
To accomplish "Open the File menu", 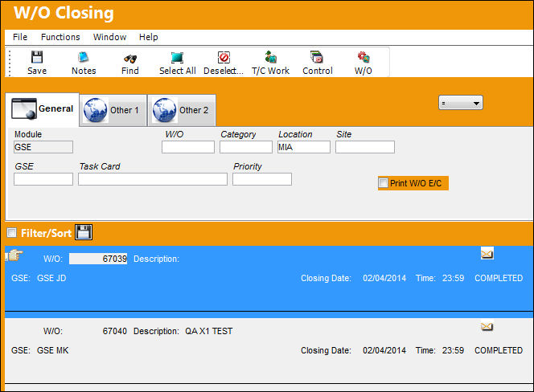I will pos(20,37).
